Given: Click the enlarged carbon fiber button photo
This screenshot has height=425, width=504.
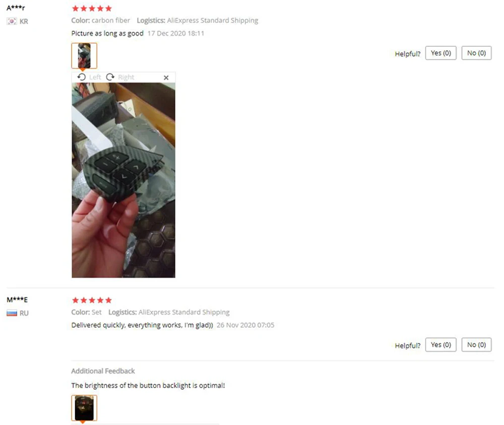Looking at the screenshot, I should [x=123, y=180].
